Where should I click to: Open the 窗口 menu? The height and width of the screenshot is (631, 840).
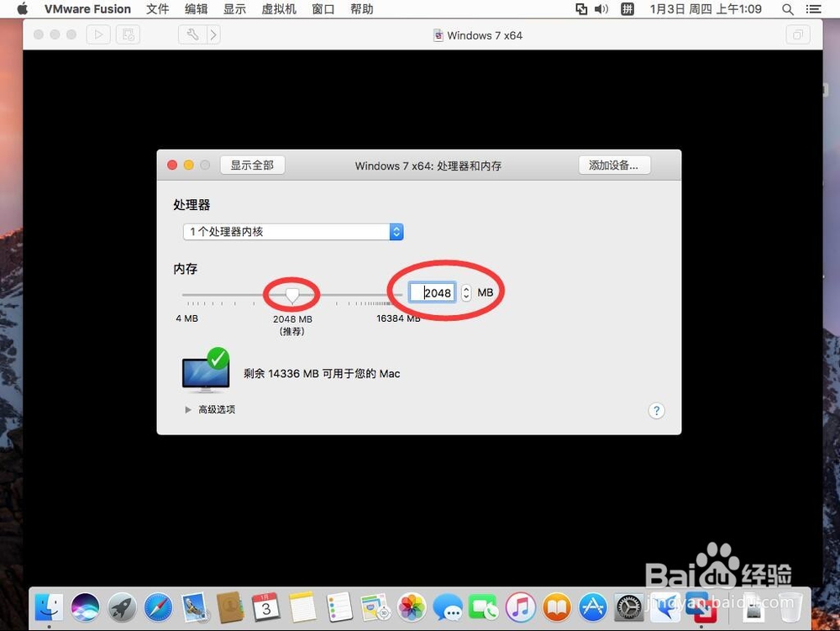point(323,9)
